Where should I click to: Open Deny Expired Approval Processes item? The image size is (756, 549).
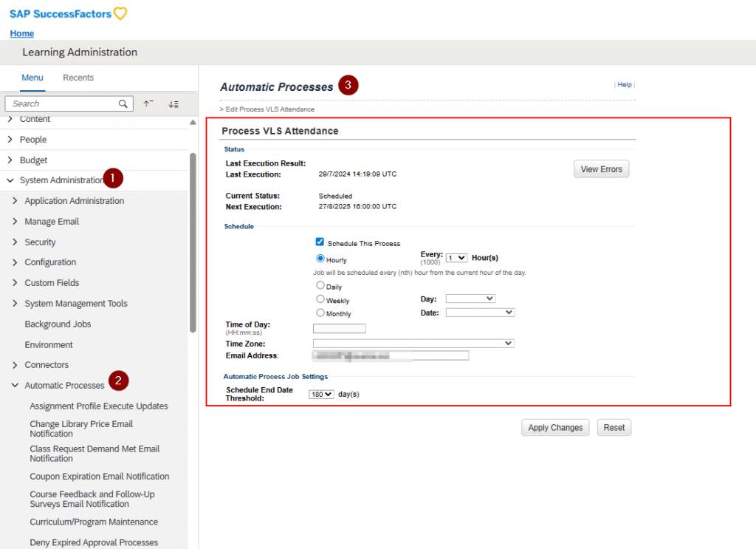pyautogui.click(x=94, y=543)
